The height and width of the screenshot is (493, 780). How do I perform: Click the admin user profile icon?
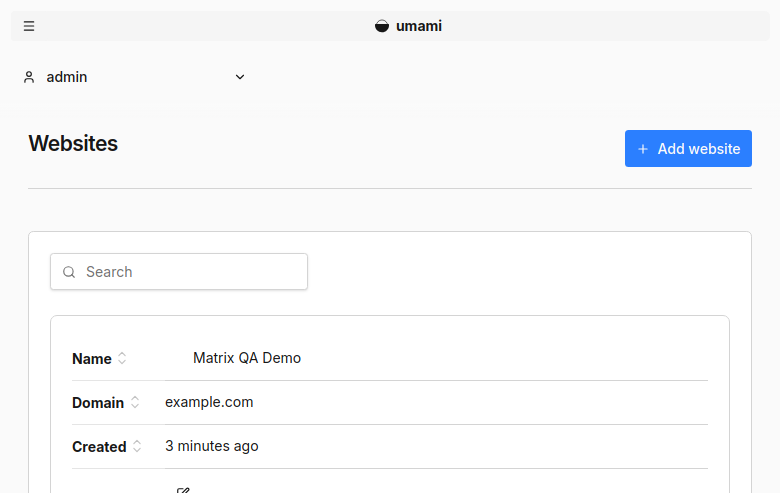[29, 77]
